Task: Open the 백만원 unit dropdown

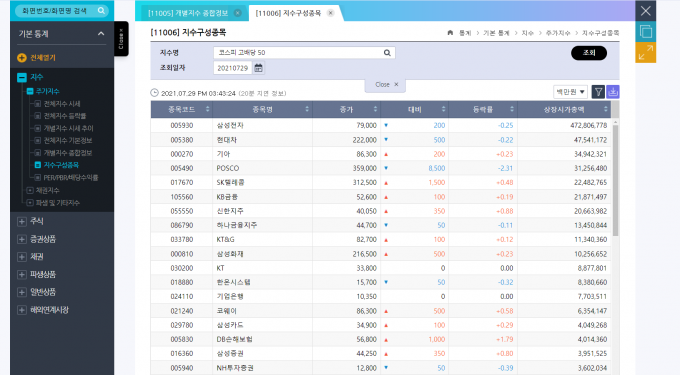Action: point(570,92)
